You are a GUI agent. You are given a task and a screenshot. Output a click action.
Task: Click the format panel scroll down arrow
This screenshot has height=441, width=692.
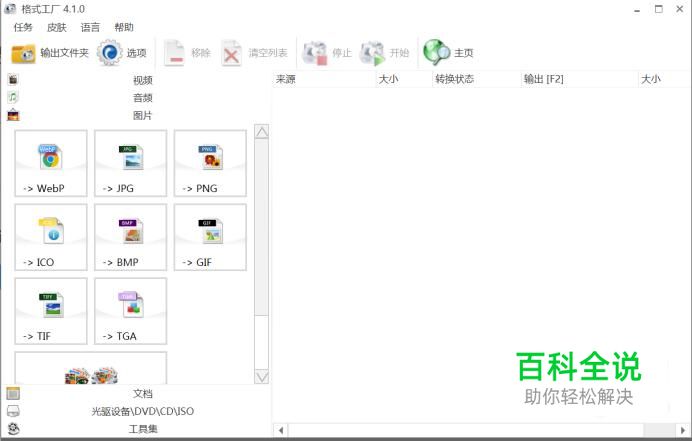pyautogui.click(x=262, y=377)
